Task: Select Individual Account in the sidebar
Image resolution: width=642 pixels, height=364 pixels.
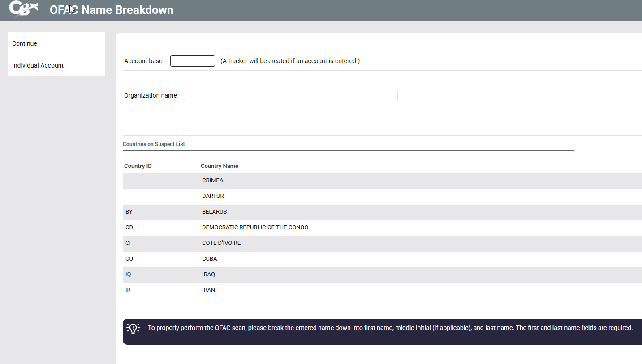Action: pos(38,65)
